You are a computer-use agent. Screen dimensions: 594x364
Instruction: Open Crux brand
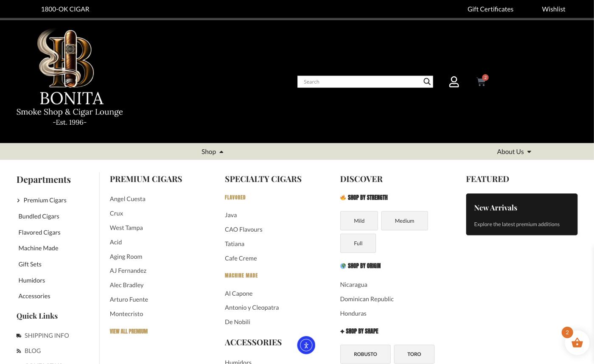116,213
